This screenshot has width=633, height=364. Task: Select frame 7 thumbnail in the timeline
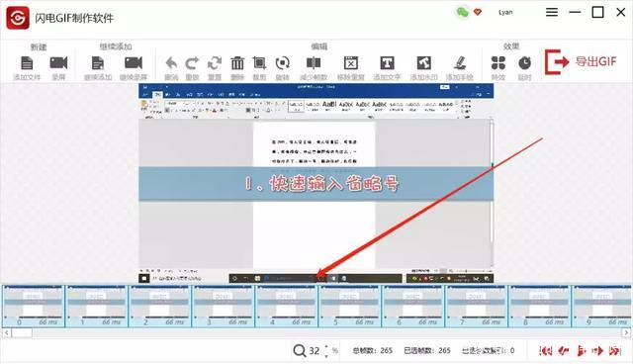pos(477,307)
